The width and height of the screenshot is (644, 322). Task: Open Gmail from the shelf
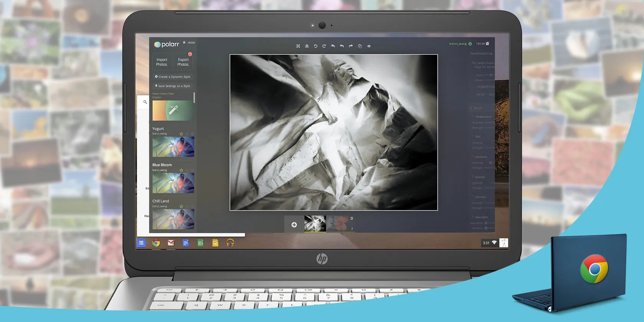pyautogui.click(x=171, y=243)
